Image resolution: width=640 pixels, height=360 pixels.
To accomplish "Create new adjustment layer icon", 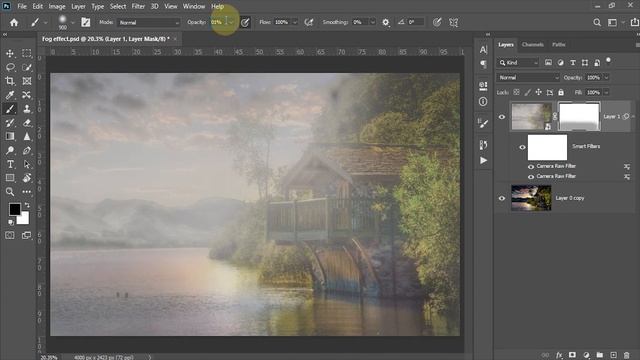I will coord(586,355).
